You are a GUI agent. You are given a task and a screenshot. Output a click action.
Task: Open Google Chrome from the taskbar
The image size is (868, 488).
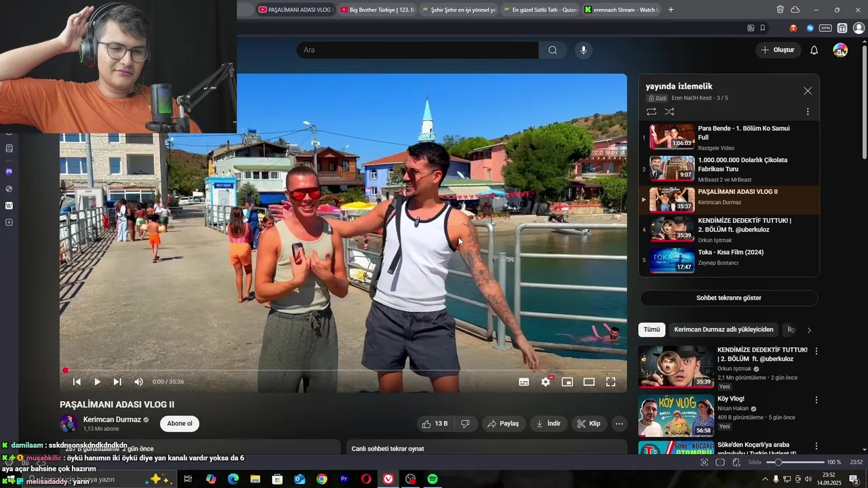tap(321, 479)
